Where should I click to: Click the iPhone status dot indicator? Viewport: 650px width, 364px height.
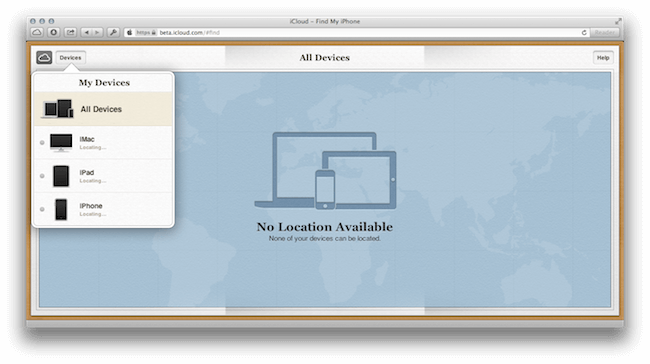click(42, 209)
